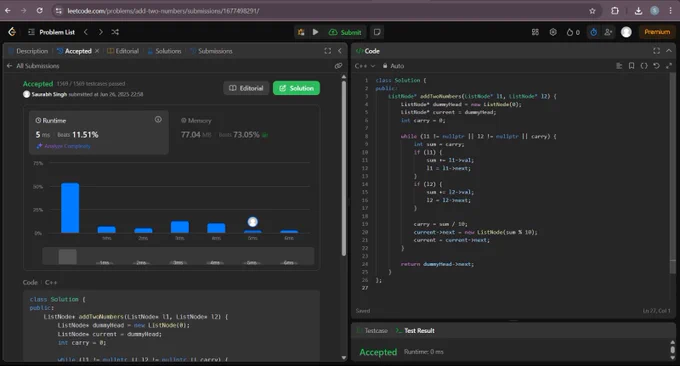The height and width of the screenshot is (366, 680).
Task: Open the Runtime info icon
Action: pos(158,120)
